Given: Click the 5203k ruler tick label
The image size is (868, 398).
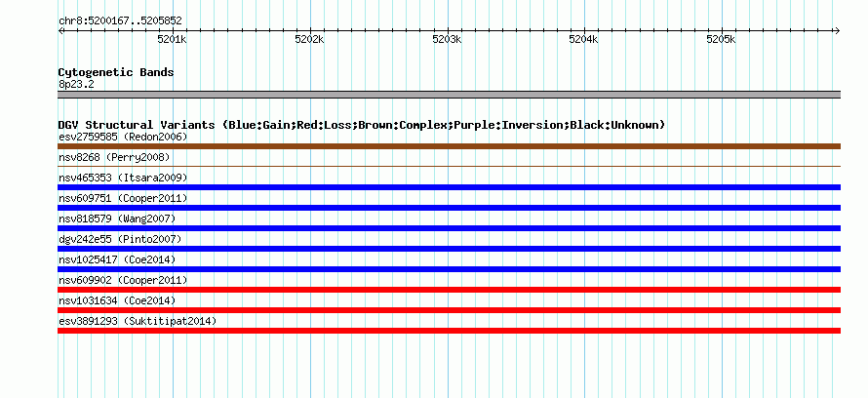Looking at the screenshot, I should point(447,39).
